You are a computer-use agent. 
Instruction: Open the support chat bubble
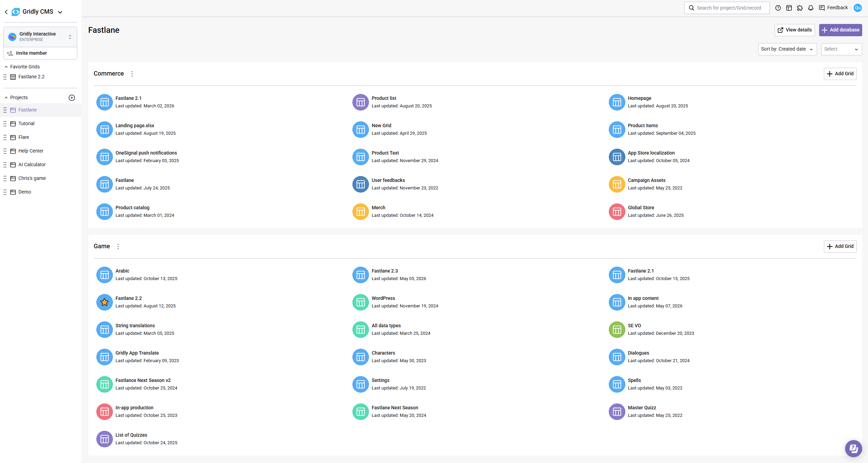coord(853,448)
